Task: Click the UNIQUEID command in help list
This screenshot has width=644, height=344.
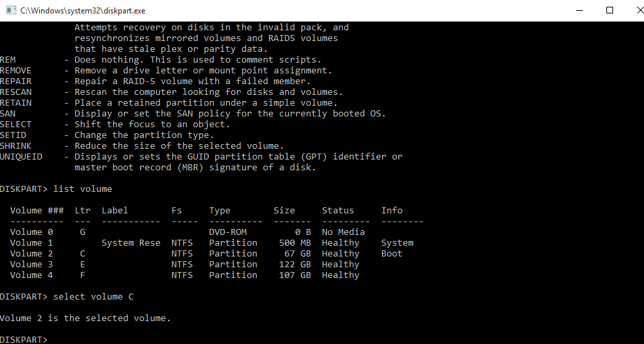Action: tap(21, 156)
